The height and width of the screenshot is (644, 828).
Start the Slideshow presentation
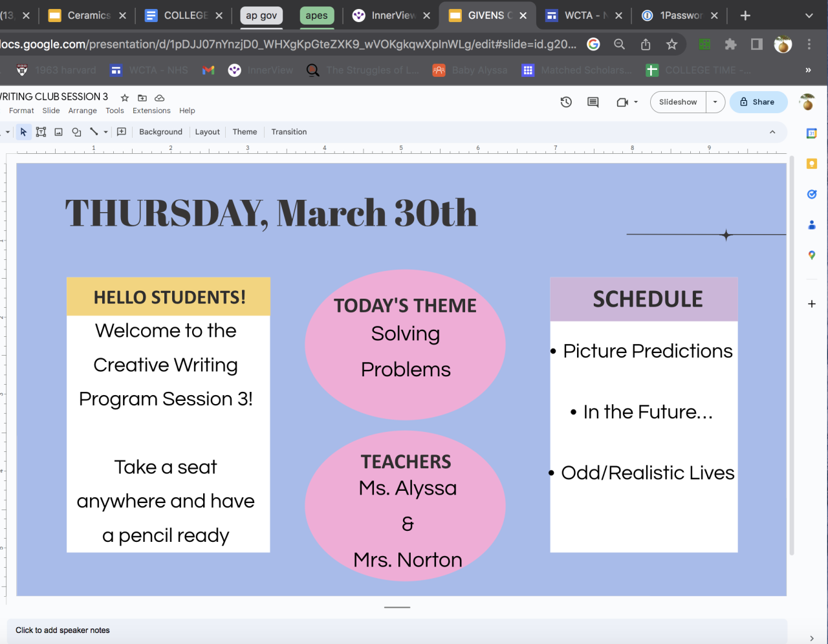tap(678, 102)
